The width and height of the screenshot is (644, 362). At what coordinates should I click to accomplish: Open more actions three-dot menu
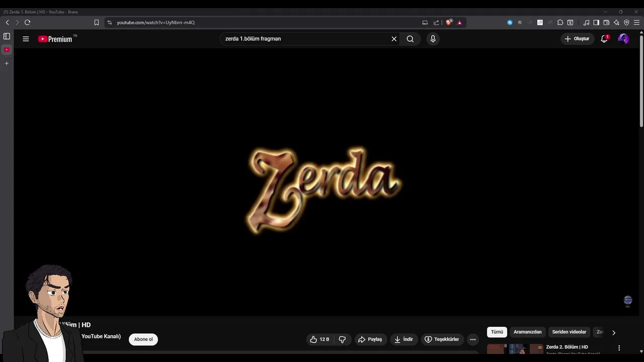473,339
